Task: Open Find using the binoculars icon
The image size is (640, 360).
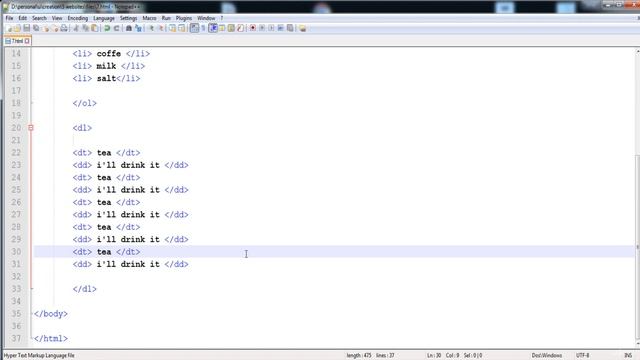Action: point(129,28)
